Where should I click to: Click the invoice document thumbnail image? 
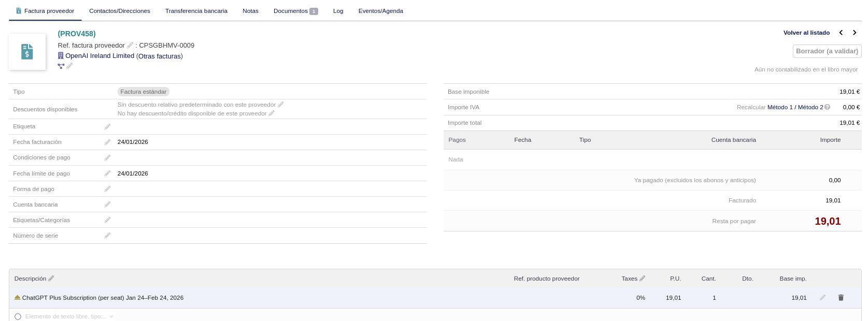(x=27, y=52)
